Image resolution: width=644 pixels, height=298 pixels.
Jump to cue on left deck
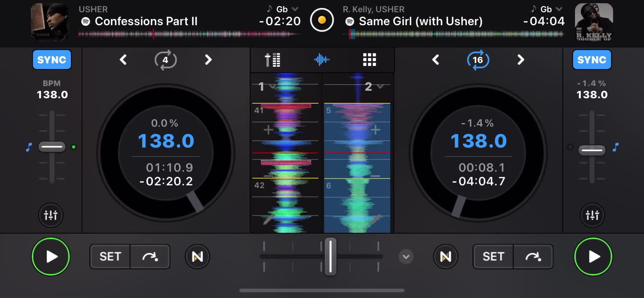(x=150, y=257)
